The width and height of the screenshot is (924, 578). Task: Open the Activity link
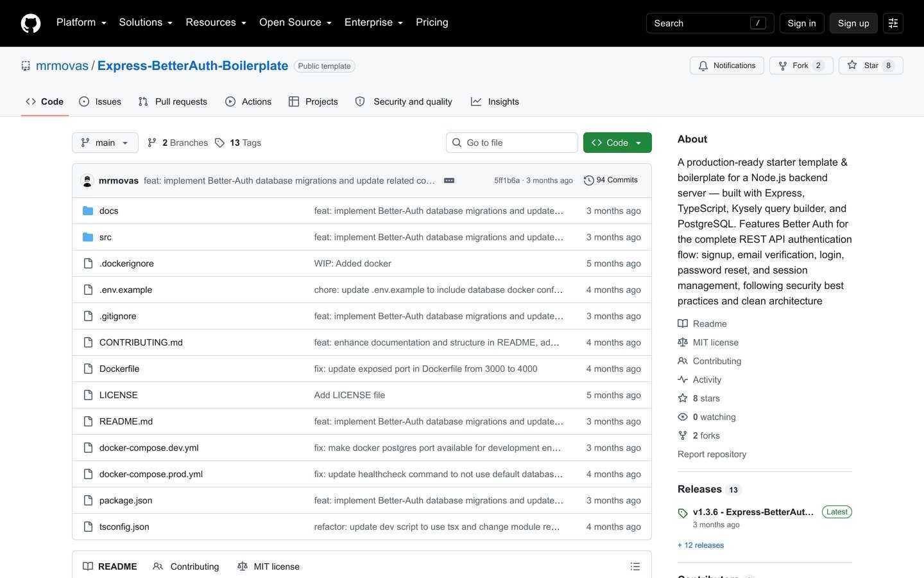(699, 380)
